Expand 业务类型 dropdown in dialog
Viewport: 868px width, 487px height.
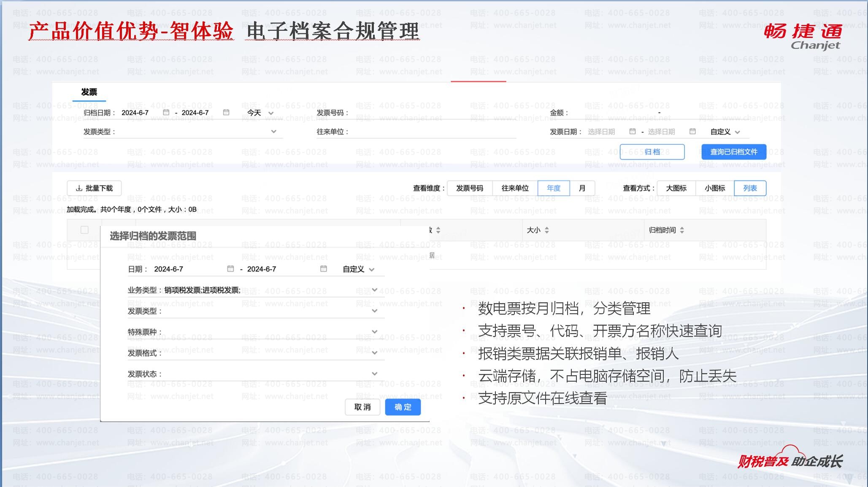coord(374,290)
